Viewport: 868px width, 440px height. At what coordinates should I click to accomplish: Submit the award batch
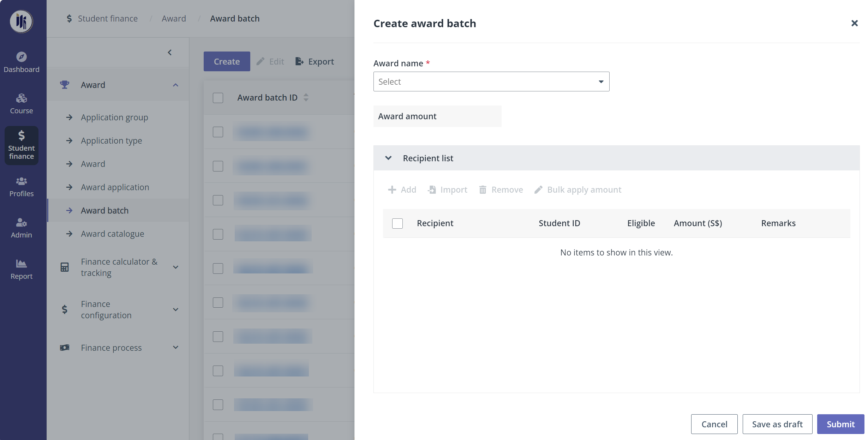tap(840, 424)
